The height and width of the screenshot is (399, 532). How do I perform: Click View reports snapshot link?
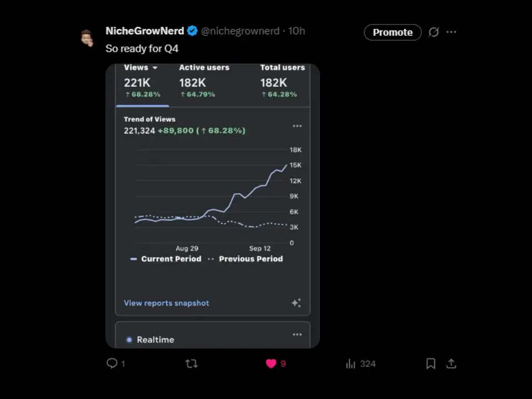pos(166,303)
